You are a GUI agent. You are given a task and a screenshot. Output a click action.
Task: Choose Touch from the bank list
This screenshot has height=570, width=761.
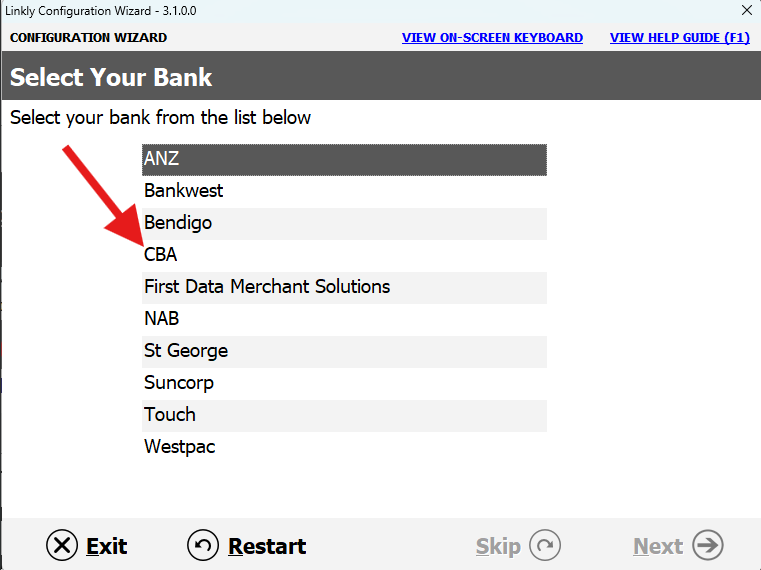pos(344,416)
